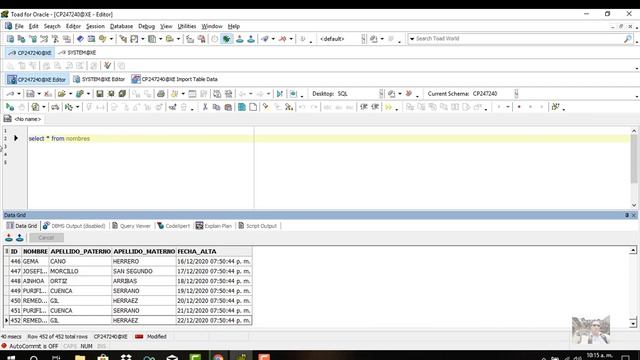Click the Search Toad World input field
The height and width of the screenshot is (360, 640).
click(x=518, y=39)
